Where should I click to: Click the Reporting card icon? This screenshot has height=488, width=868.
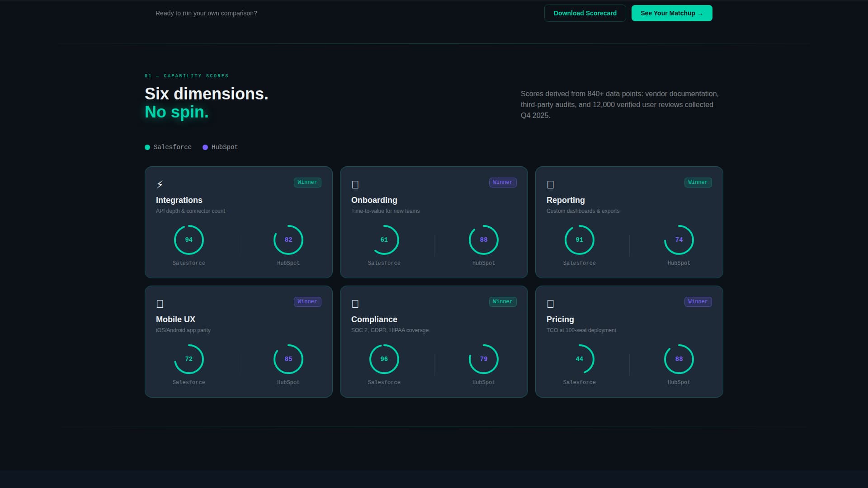pos(550,184)
